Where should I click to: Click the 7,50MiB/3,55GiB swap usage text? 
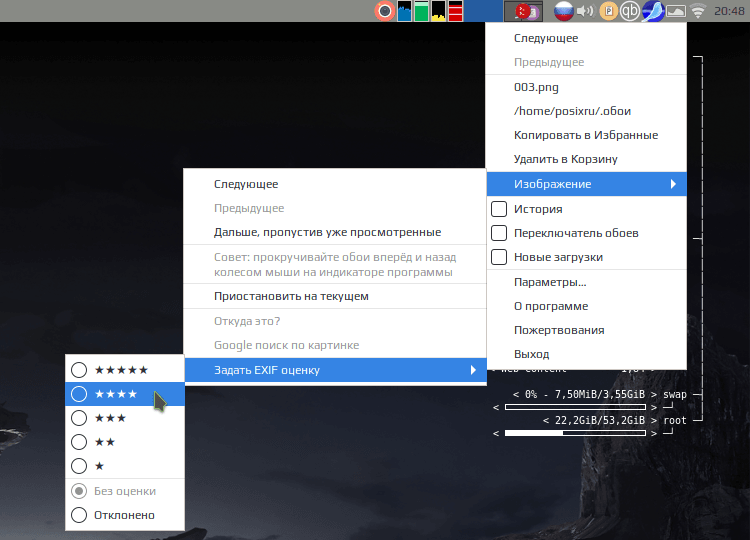click(600, 395)
